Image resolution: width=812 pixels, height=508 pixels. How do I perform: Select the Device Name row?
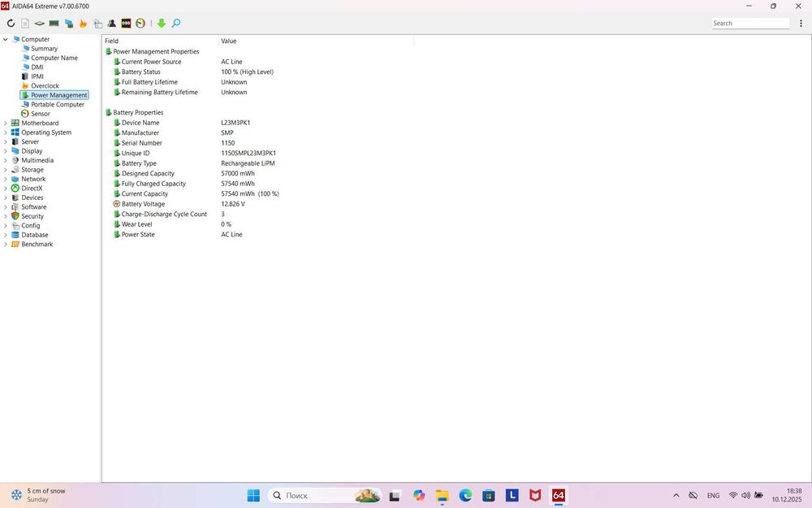pos(140,123)
